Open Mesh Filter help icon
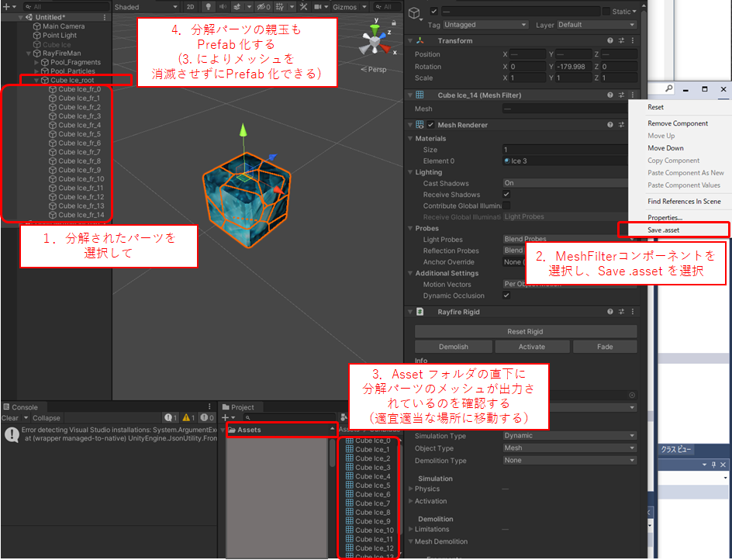This screenshot has width=732, height=560. [x=610, y=95]
